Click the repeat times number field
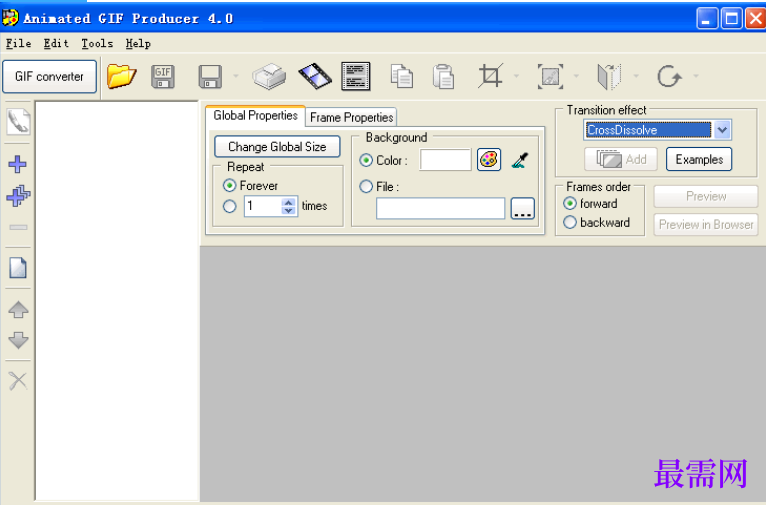Image resolution: width=766 pixels, height=505 pixels. click(x=263, y=206)
